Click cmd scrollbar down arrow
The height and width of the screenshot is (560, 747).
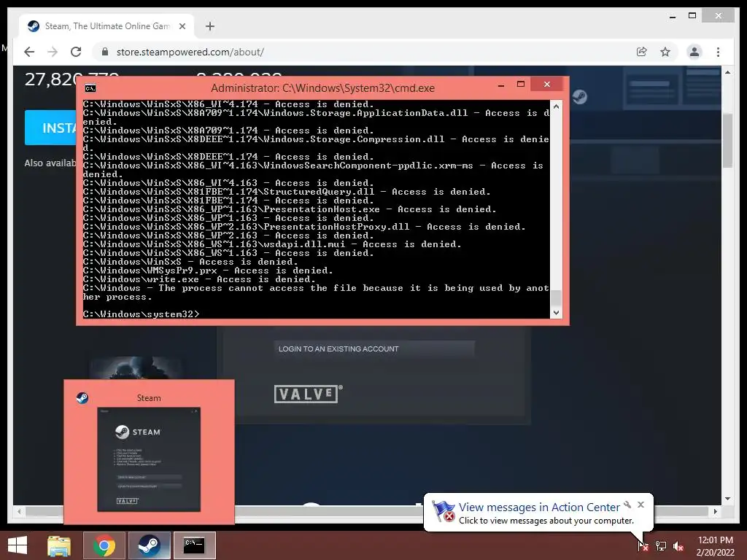coord(556,313)
